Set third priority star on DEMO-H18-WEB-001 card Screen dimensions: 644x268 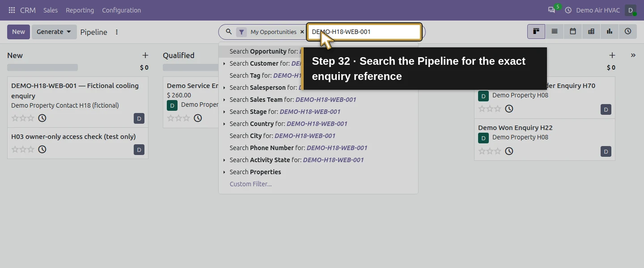[x=30, y=118]
